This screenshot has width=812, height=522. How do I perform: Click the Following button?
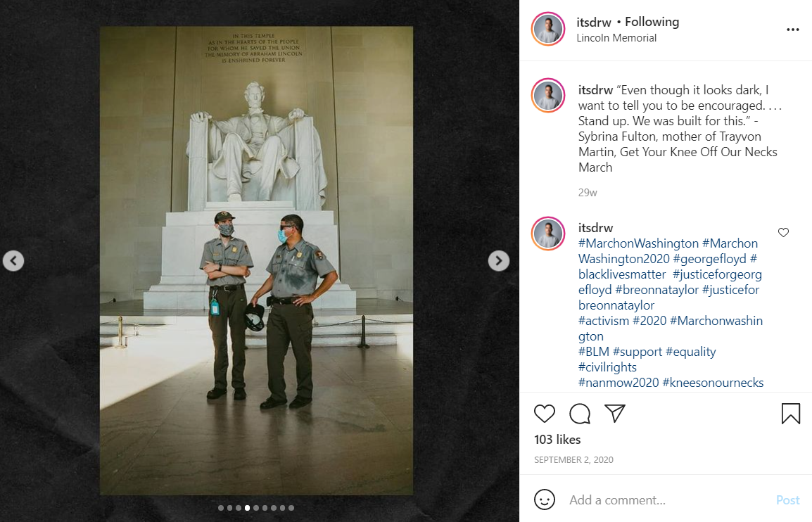pyautogui.click(x=652, y=22)
